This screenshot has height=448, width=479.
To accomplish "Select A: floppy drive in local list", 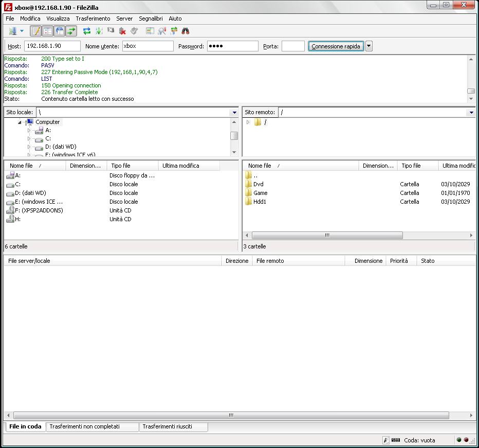I will 17,175.
